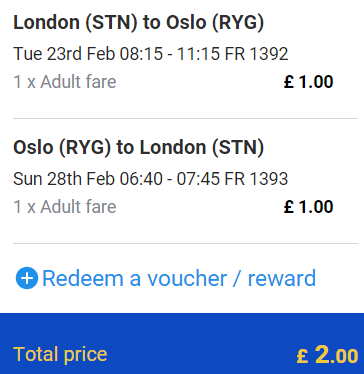364x374 pixels.
Task: Click the Tue 23rd Feb departure date
Action: [64, 54]
